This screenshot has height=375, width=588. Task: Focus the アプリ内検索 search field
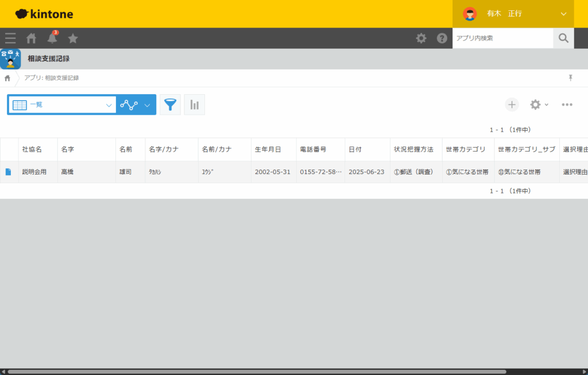point(502,38)
